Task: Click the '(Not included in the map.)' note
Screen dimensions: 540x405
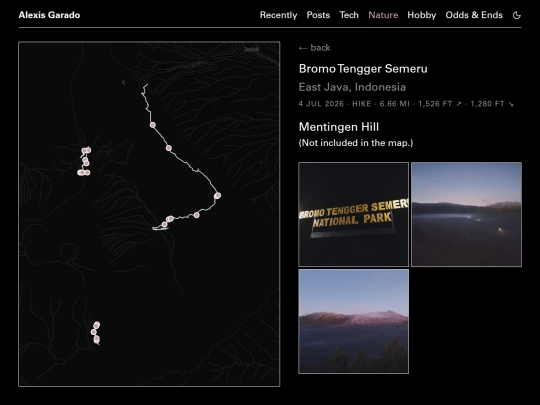Action: coord(356,143)
